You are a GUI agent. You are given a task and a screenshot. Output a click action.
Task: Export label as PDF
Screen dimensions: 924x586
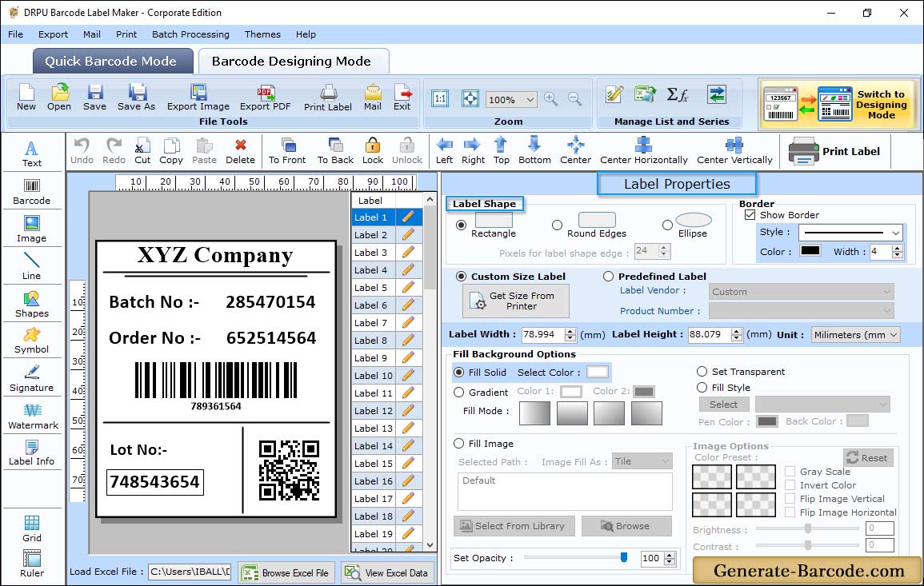[x=265, y=98]
